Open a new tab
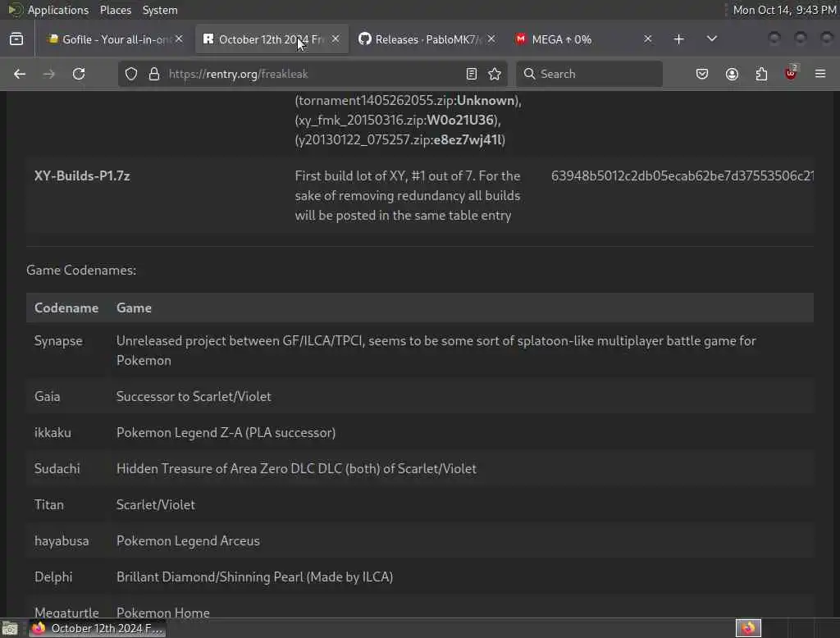Screen dimensions: 840x638 point(678,39)
